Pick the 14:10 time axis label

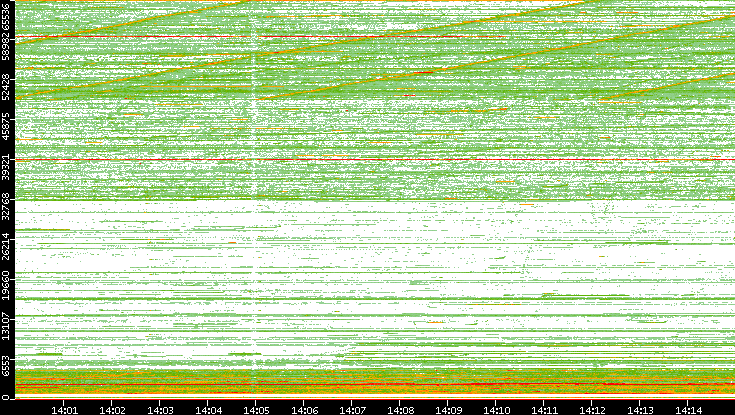coord(497,410)
